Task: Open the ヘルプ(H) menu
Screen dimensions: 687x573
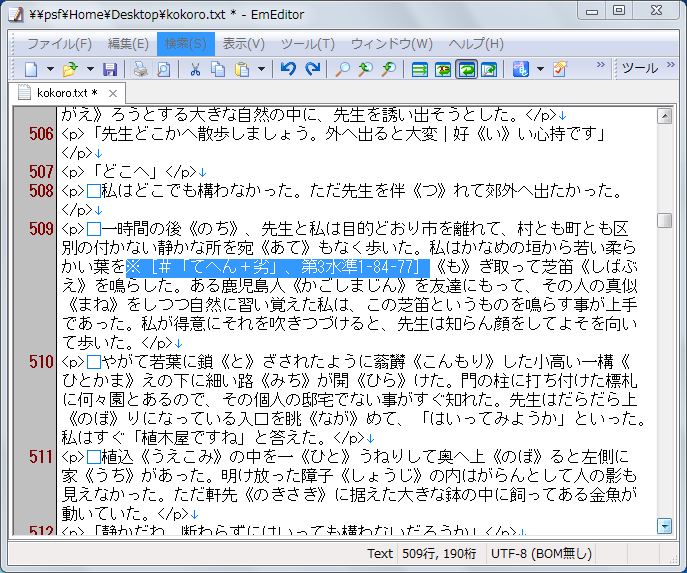Action: 476,44
